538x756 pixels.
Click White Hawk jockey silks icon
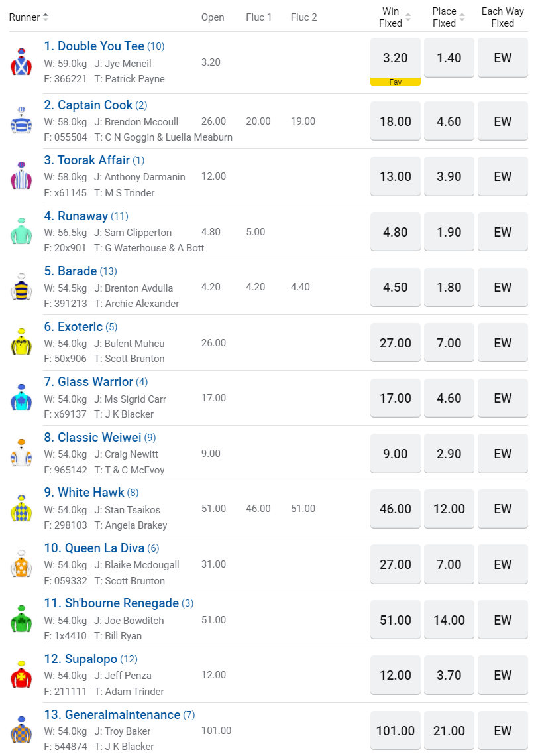21,508
